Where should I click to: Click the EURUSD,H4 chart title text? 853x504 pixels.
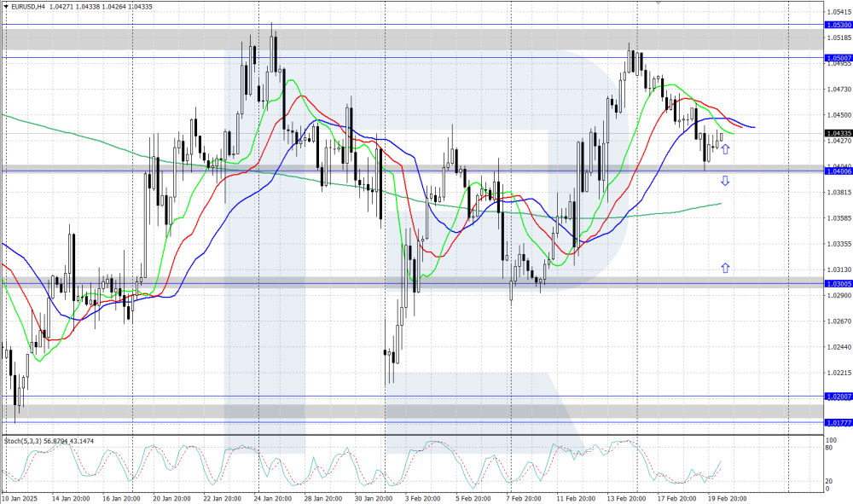click(27, 7)
